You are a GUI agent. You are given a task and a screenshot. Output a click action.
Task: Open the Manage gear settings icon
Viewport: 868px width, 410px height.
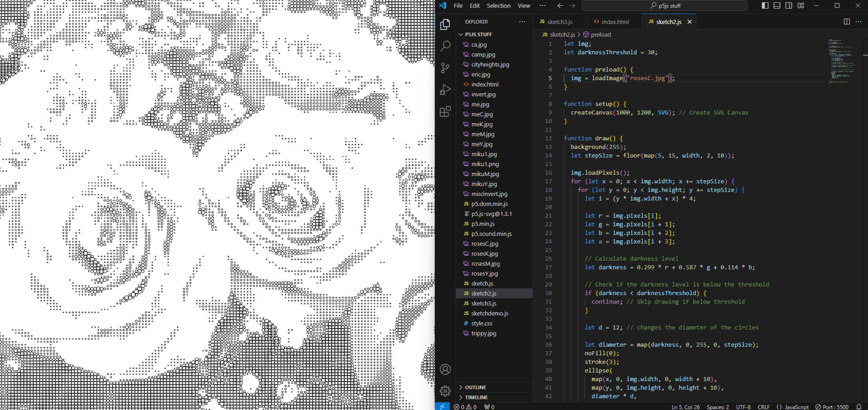point(445,391)
